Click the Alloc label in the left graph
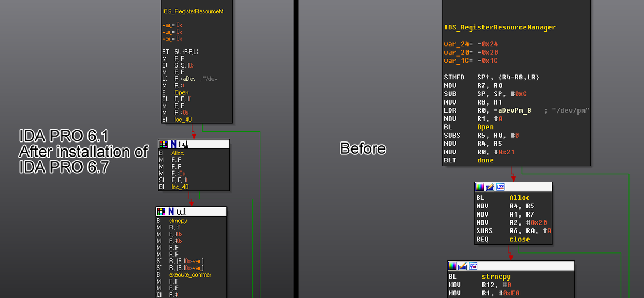 [178, 153]
